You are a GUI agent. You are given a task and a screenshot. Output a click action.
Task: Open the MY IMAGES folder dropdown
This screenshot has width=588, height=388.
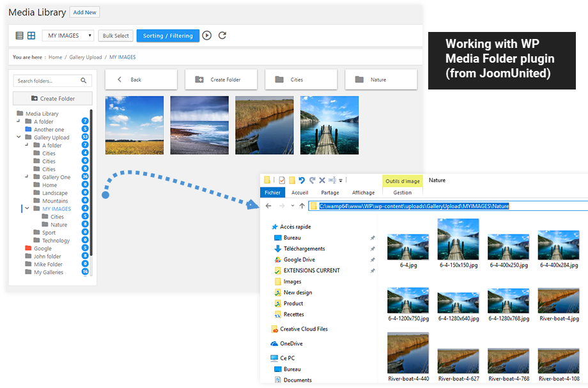[x=68, y=36]
